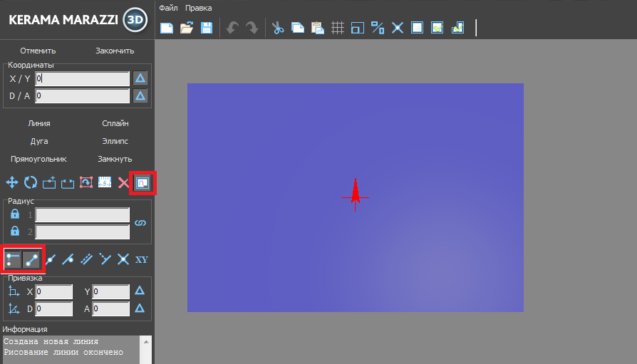
Task: Click the nested rectangles scale icon
Action: [x=358, y=28]
